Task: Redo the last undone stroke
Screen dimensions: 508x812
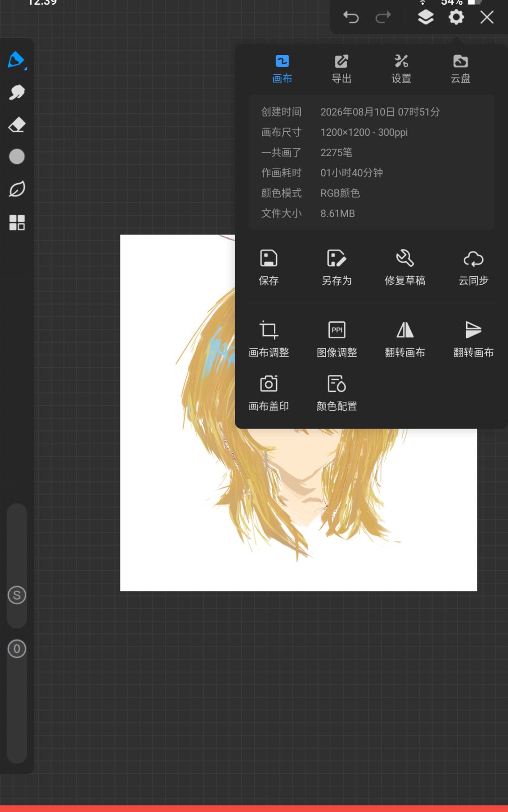Action: (383, 18)
